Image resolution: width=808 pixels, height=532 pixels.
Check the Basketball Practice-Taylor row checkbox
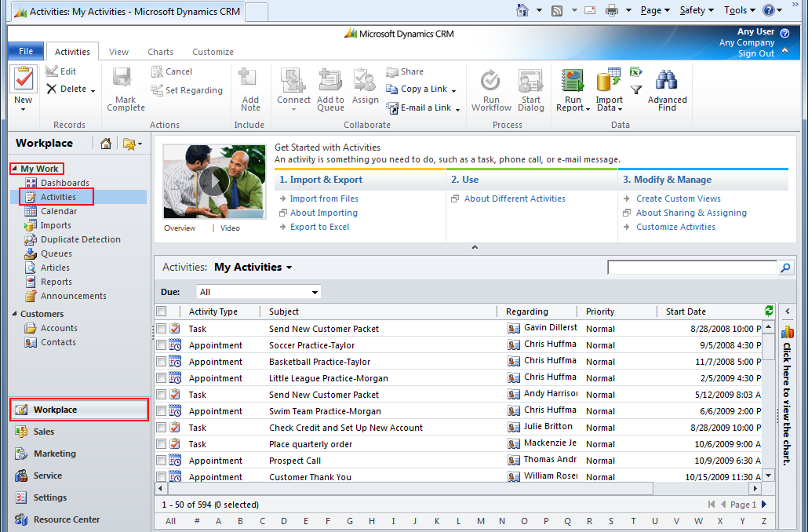click(161, 362)
